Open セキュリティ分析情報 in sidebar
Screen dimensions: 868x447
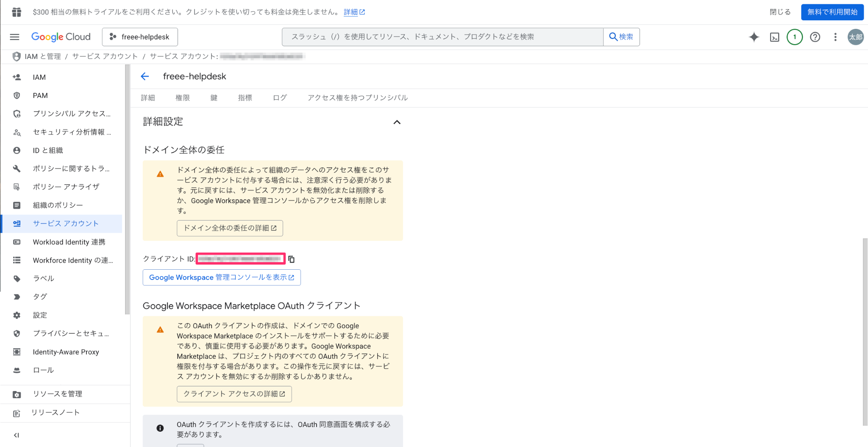click(x=62, y=132)
